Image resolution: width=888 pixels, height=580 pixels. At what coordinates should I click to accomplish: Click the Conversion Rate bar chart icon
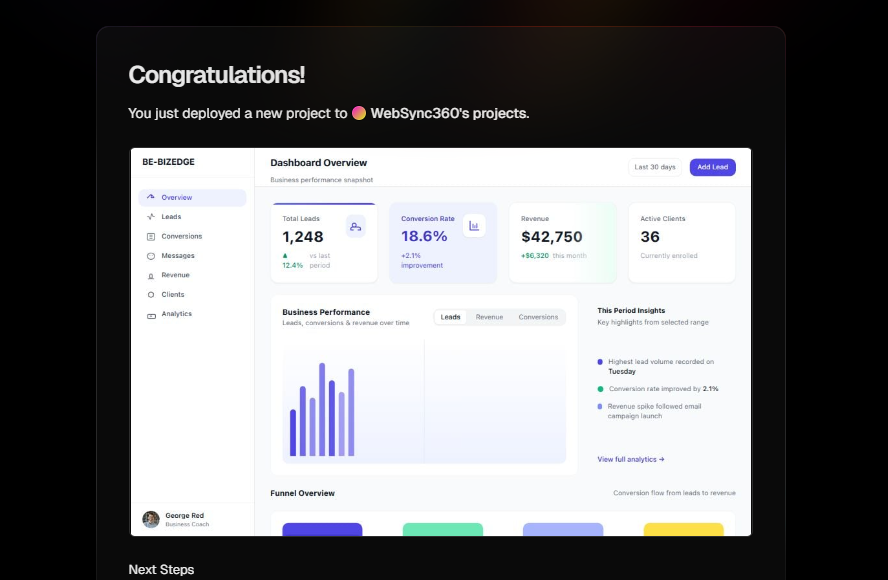[x=474, y=226]
